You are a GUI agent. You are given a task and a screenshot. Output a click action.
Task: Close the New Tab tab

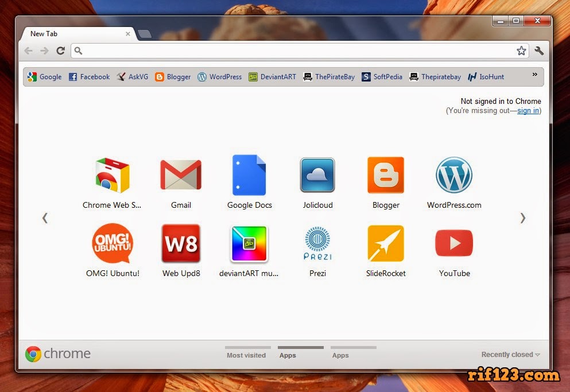(128, 34)
